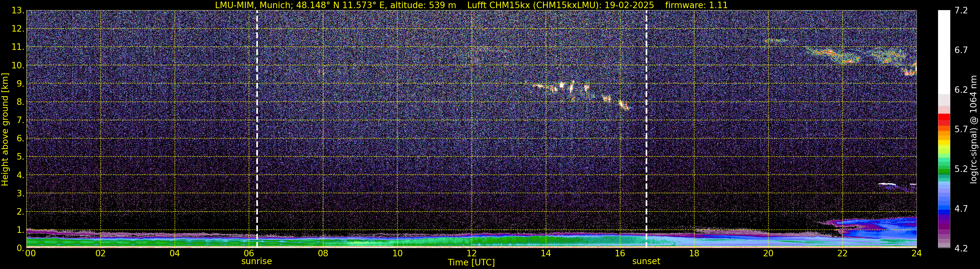Click the 'Height above ground [km]' axis title
This screenshot has width=980, height=269.
tap(5, 129)
